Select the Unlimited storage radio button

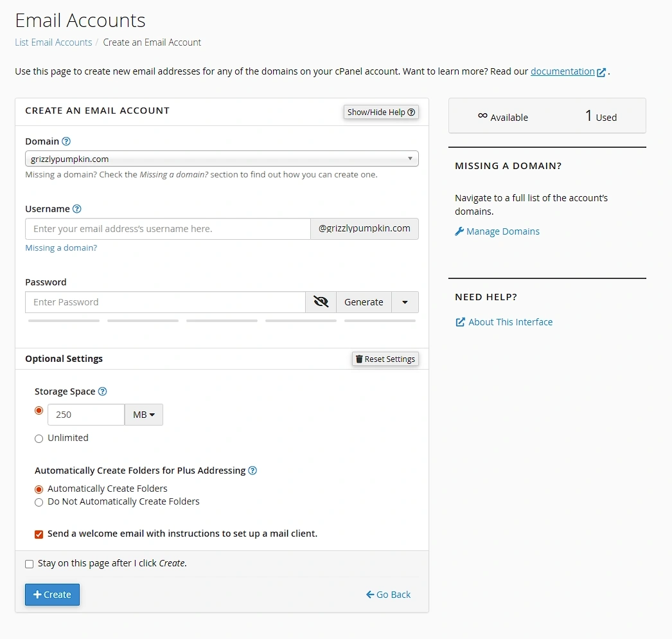[x=39, y=438]
